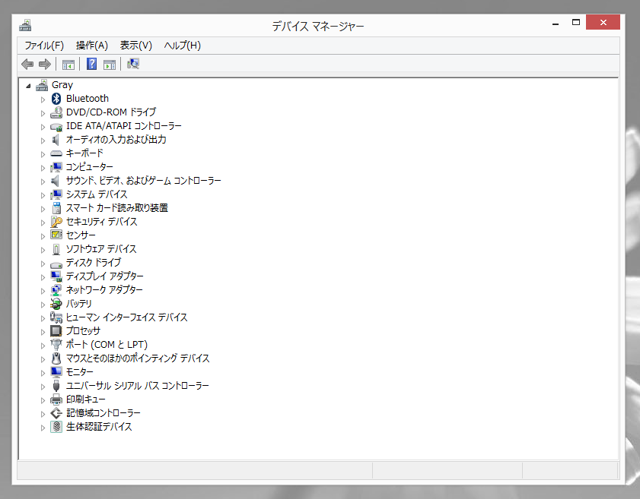Select the ヒューマン インターフェイス デバイス label

click(127, 317)
